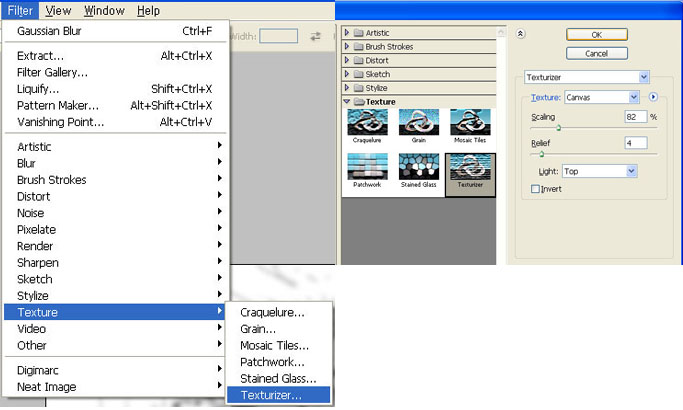Open the Video submenu

115,329
